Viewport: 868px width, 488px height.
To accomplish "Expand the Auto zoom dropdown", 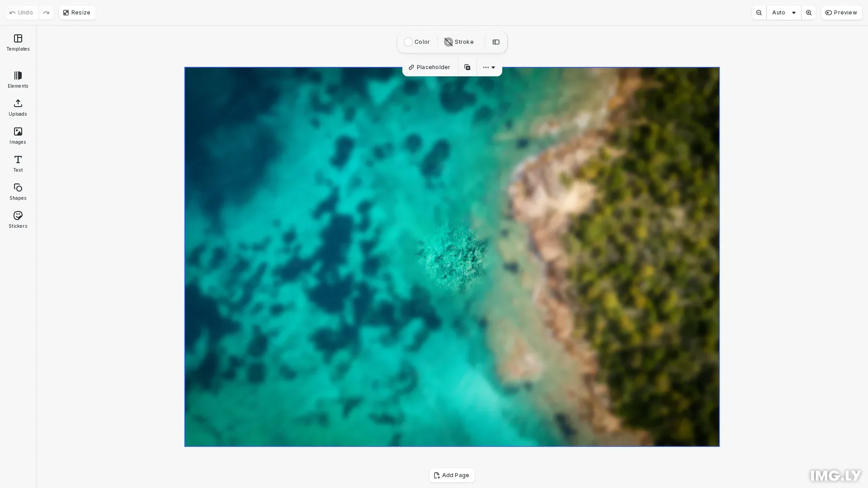I will click(783, 13).
